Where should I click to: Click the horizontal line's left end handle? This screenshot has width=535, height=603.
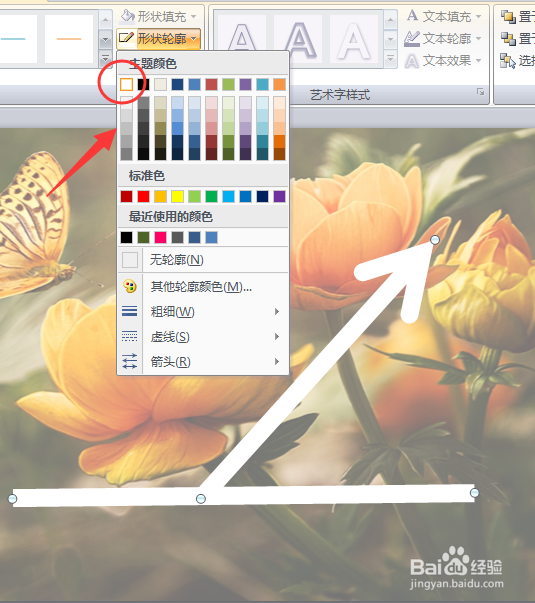tap(12, 499)
